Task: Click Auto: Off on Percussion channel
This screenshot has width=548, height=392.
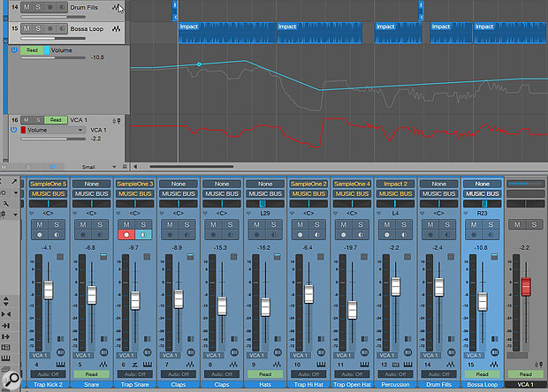Action: pos(394,373)
